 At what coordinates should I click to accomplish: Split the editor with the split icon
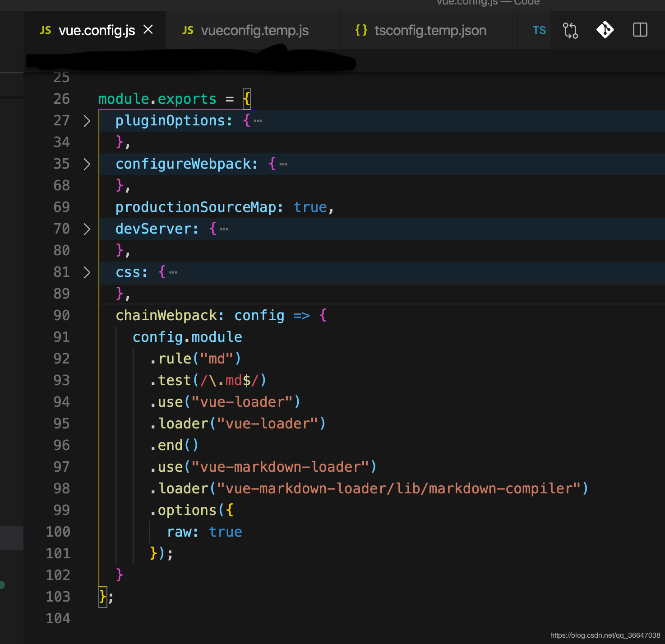pyautogui.click(x=640, y=30)
